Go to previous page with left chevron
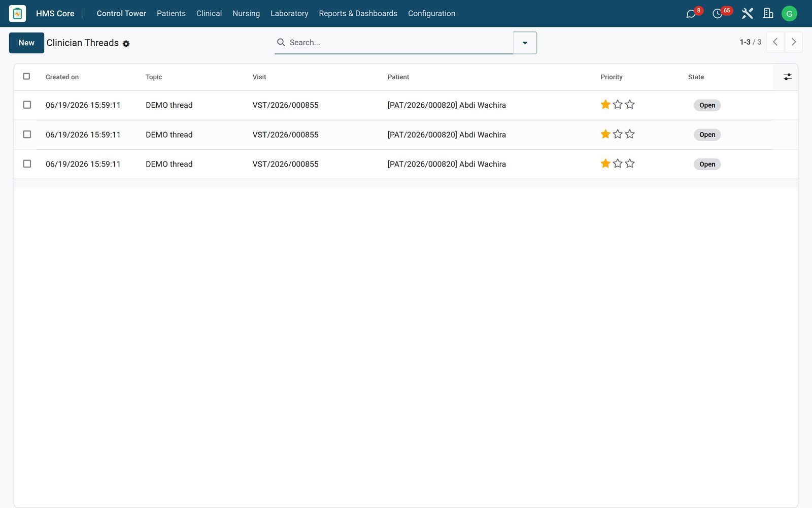Image resolution: width=812 pixels, height=508 pixels. click(775, 42)
